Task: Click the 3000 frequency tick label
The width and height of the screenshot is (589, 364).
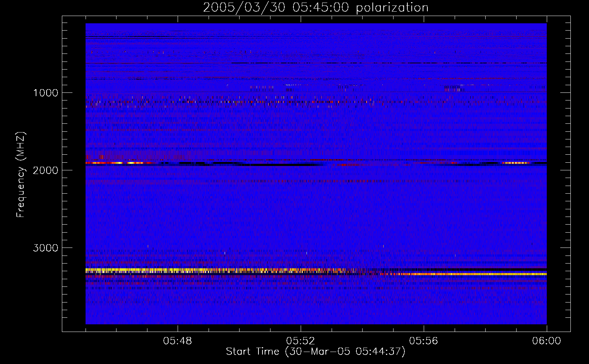Action: [46, 248]
